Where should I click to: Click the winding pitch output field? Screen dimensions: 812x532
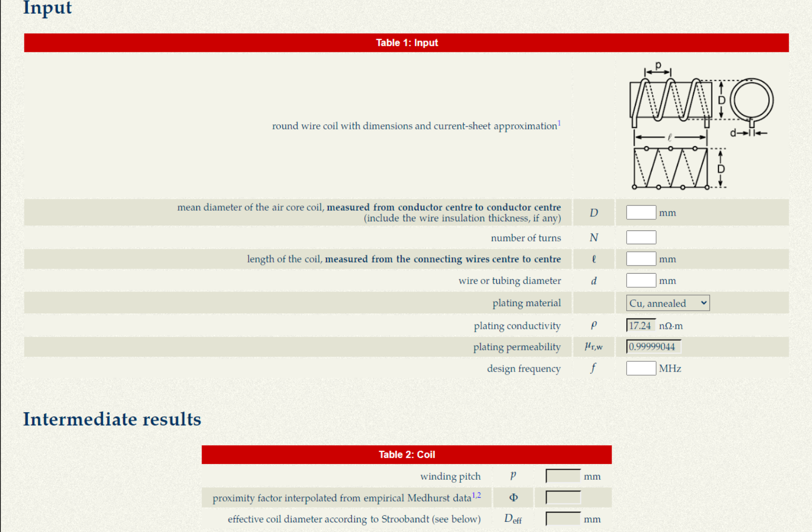pyautogui.click(x=563, y=476)
